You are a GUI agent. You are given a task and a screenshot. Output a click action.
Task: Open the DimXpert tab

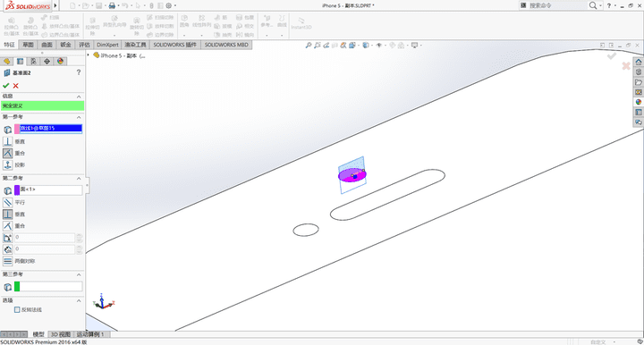click(107, 45)
